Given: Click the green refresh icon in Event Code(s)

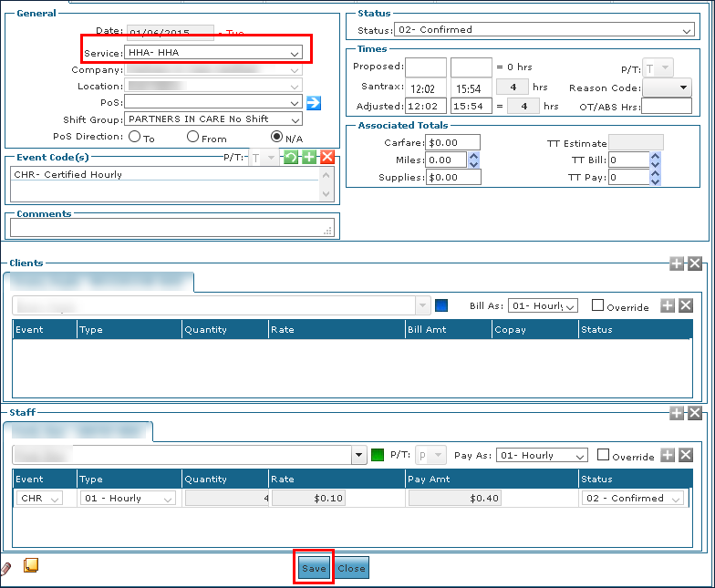Looking at the screenshot, I should [x=291, y=158].
